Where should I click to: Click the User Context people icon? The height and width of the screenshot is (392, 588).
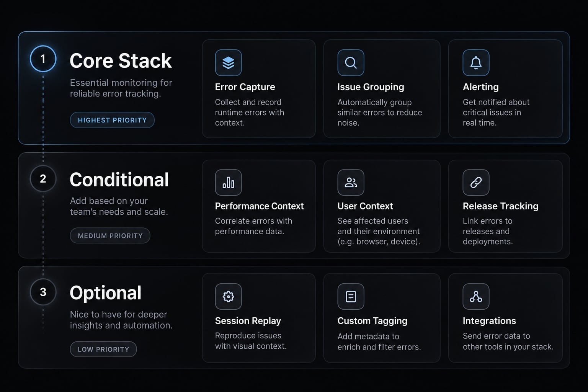pyautogui.click(x=351, y=182)
